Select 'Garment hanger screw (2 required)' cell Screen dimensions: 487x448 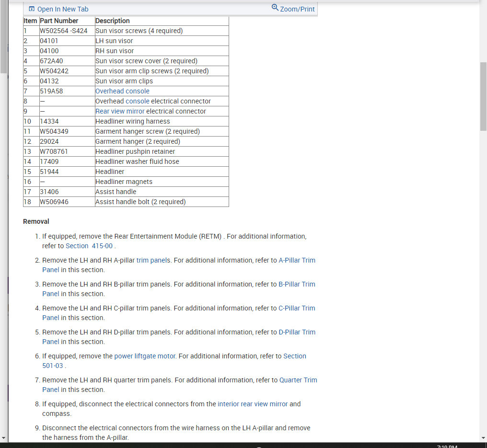tap(162, 131)
